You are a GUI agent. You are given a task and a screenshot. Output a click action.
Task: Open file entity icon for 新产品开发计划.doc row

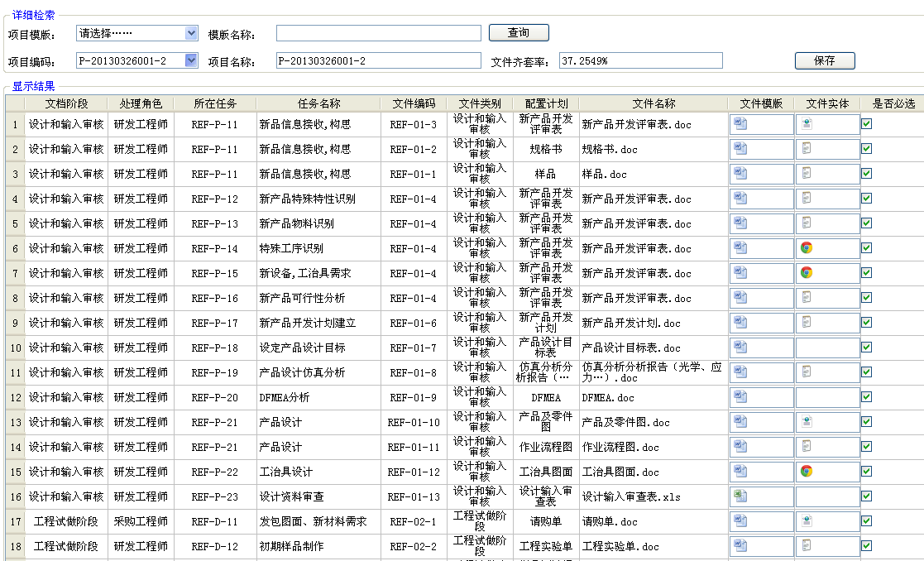coord(807,323)
